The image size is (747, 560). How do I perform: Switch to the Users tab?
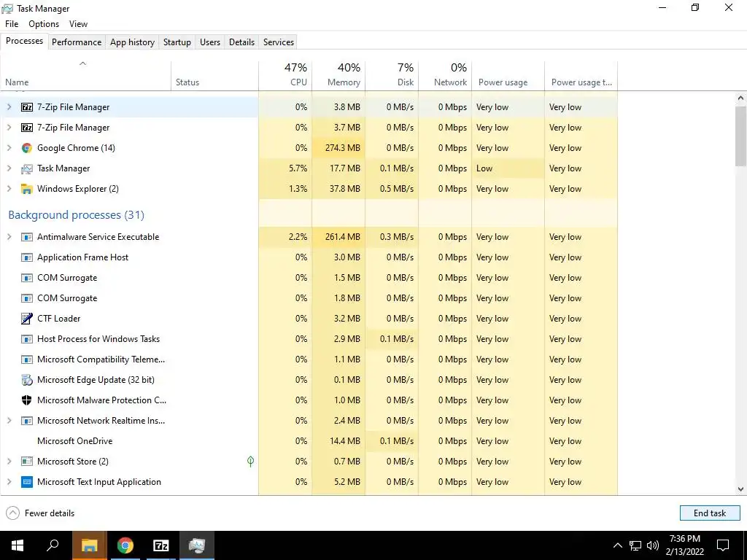coord(210,42)
